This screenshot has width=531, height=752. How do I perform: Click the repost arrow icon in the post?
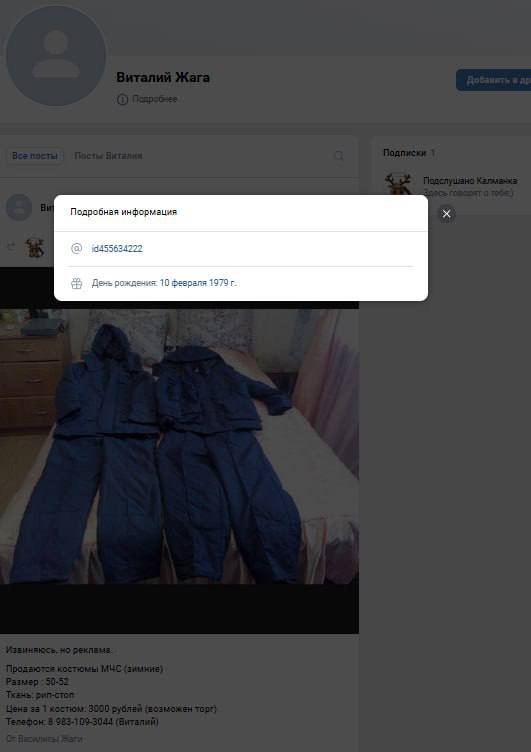tap(11, 247)
